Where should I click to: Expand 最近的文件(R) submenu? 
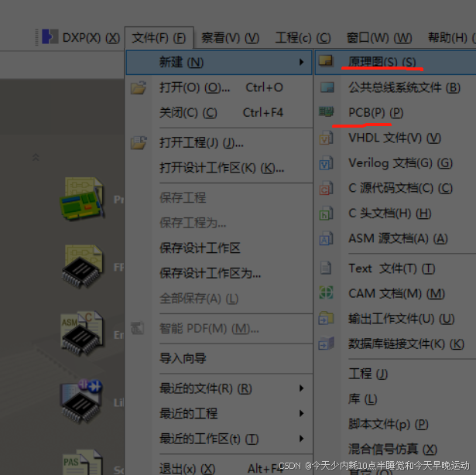pyautogui.click(x=219, y=388)
